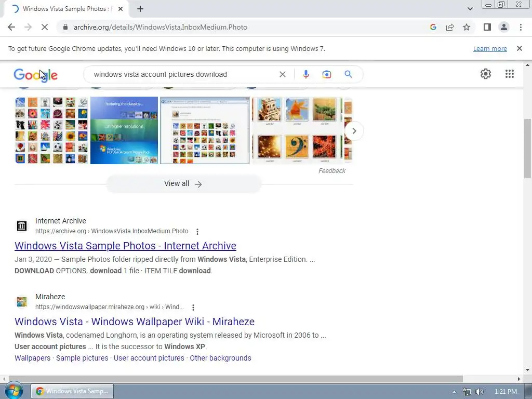This screenshot has height=399, width=532.
Task: Click the Google logo
Action: click(x=36, y=75)
